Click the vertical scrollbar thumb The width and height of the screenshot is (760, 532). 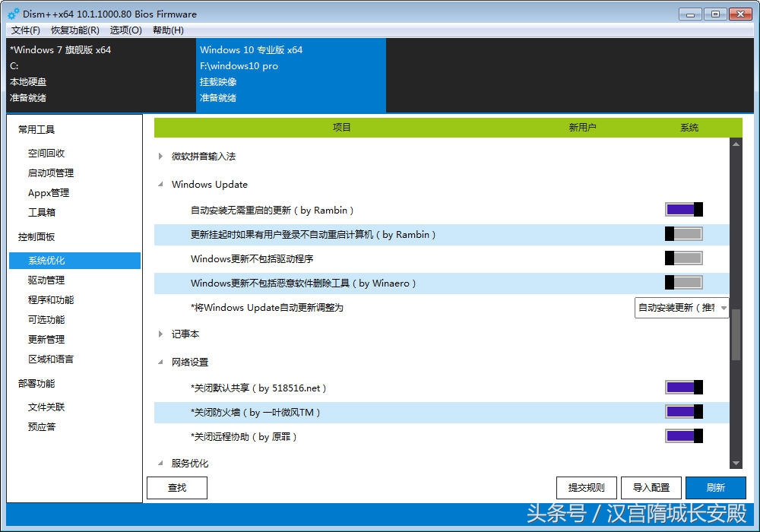(x=736, y=335)
